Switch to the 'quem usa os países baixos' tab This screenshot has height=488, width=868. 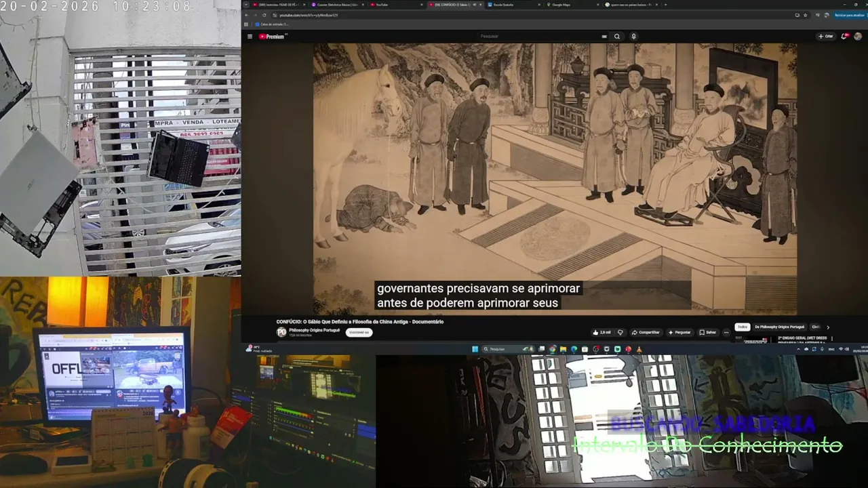631,5
